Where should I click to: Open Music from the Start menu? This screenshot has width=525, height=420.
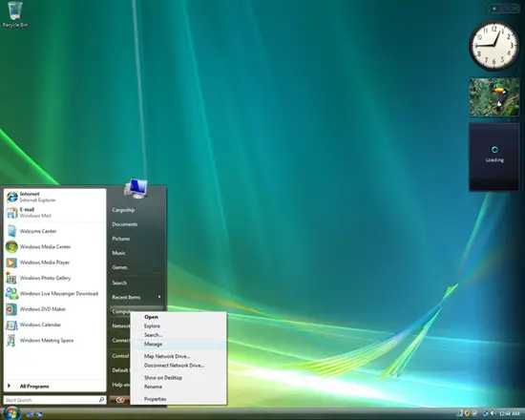(x=118, y=253)
